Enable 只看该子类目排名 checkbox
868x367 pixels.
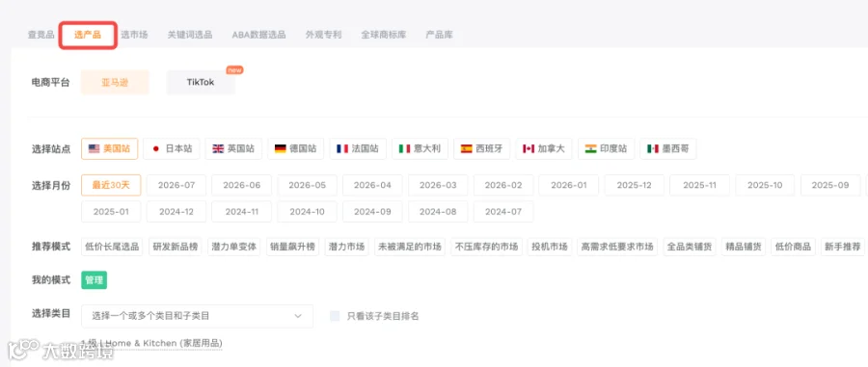tap(335, 316)
